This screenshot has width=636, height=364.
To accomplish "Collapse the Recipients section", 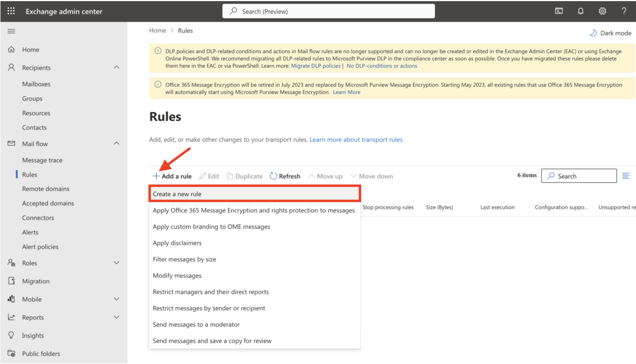I will pyautogui.click(x=117, y=67).
